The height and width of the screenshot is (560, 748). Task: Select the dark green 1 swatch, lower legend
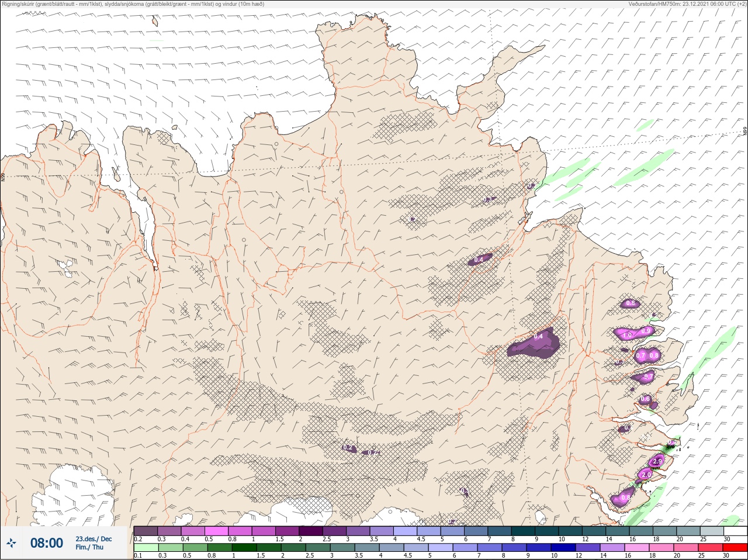pyautogui.click(x=244, y=548)
